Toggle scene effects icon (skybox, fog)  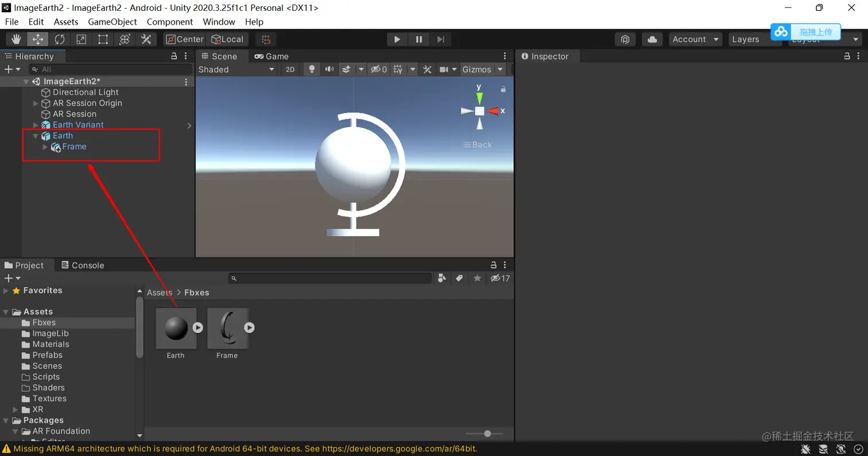pyautogui.click(x=346, y=69)
